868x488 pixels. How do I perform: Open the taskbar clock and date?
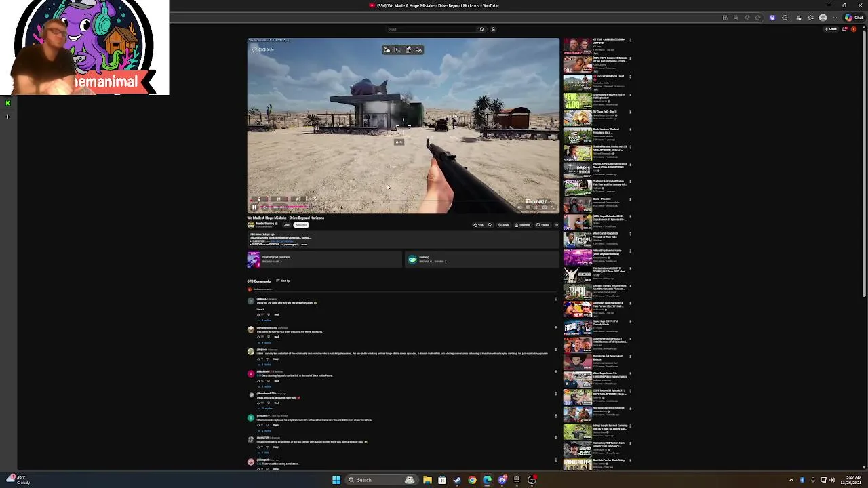[851, 480]
